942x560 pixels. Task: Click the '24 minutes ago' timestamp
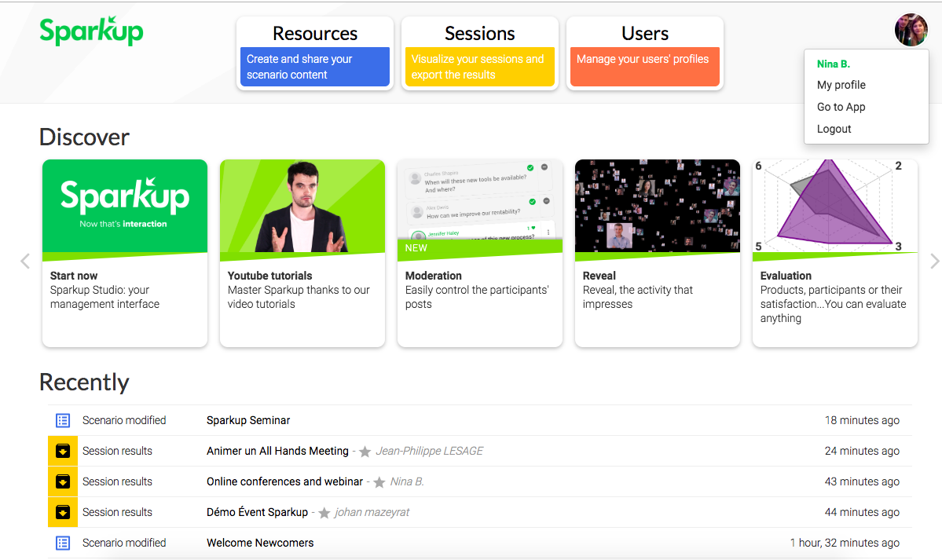(862, 452)
